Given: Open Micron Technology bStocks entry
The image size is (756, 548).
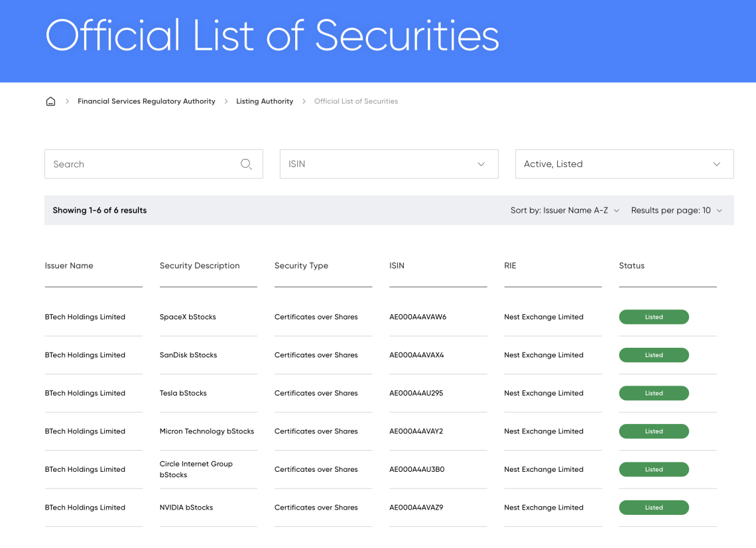Looking at the screenshot, I should pos(207,431).
